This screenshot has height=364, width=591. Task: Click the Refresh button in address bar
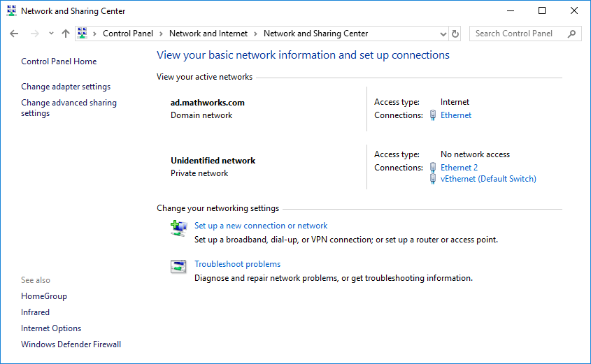pyautogui.click(x=456, y=34)
